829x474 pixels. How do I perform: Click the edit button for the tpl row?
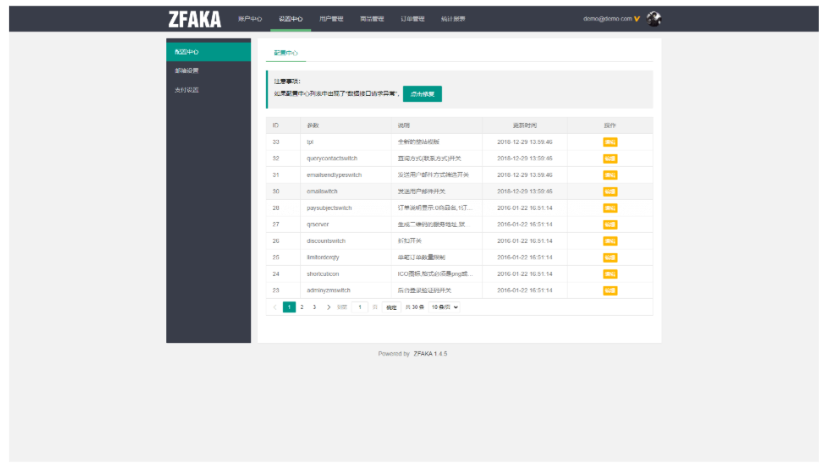tap(609, 142)
